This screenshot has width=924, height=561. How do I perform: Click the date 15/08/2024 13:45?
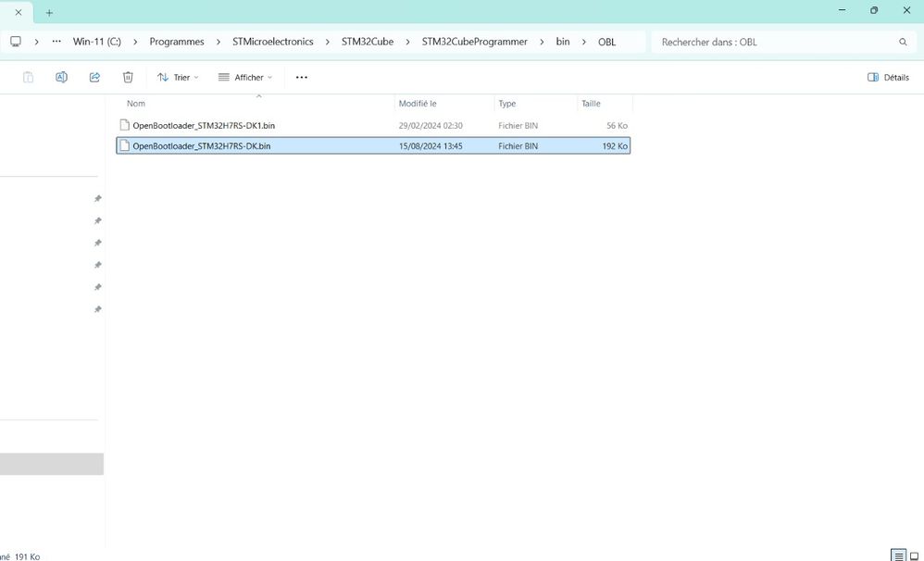point(431,145)
